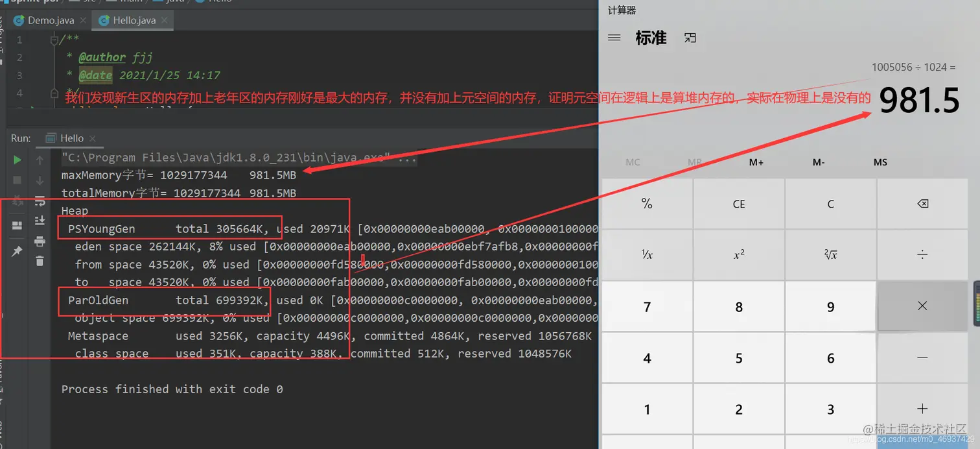980x449 pixels.
Task: Click calculator digit 6
Action: click(x=831, y=358)
